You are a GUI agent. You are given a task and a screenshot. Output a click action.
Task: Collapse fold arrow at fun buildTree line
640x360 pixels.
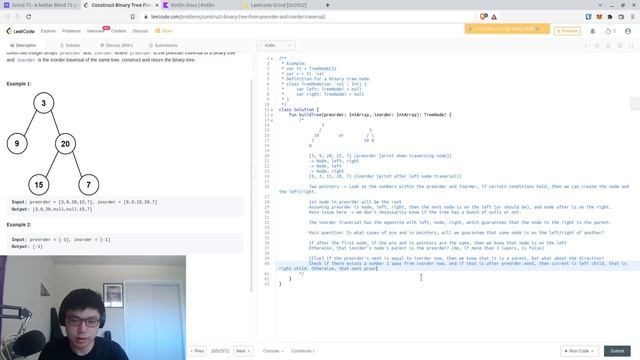pyautogui.click(x=272, y=115)
